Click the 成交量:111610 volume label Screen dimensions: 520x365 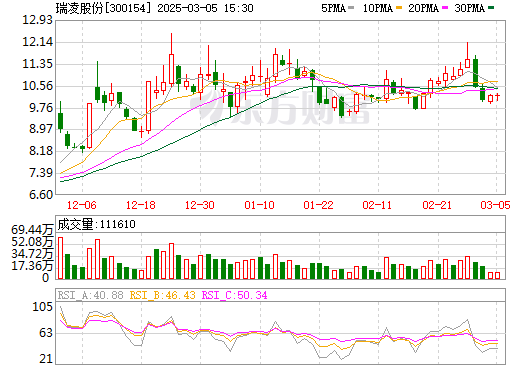click(x=97, y=224)
